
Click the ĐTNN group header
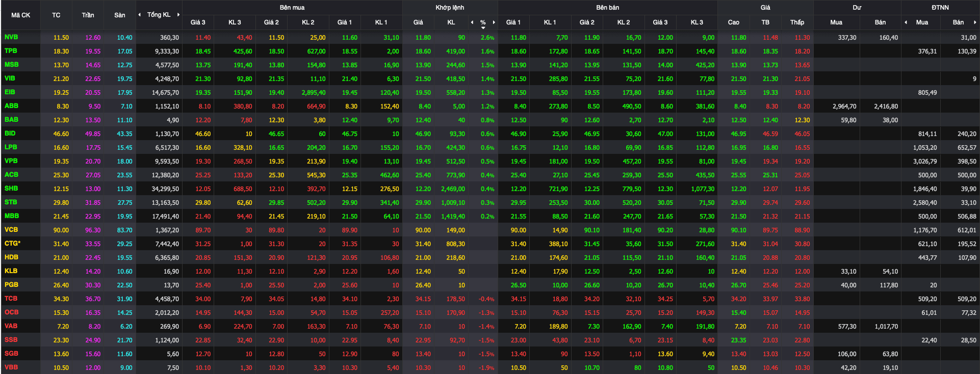(940, 8)
